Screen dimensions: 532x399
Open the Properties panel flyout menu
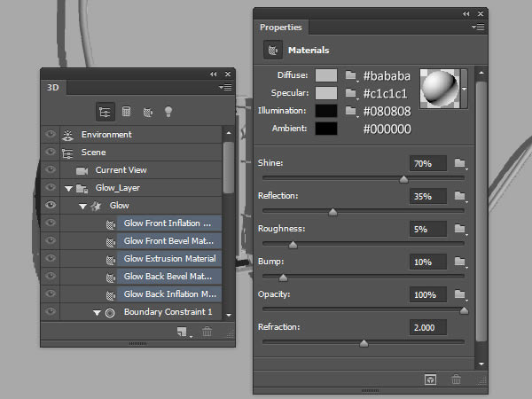click(x=478, y=27)
